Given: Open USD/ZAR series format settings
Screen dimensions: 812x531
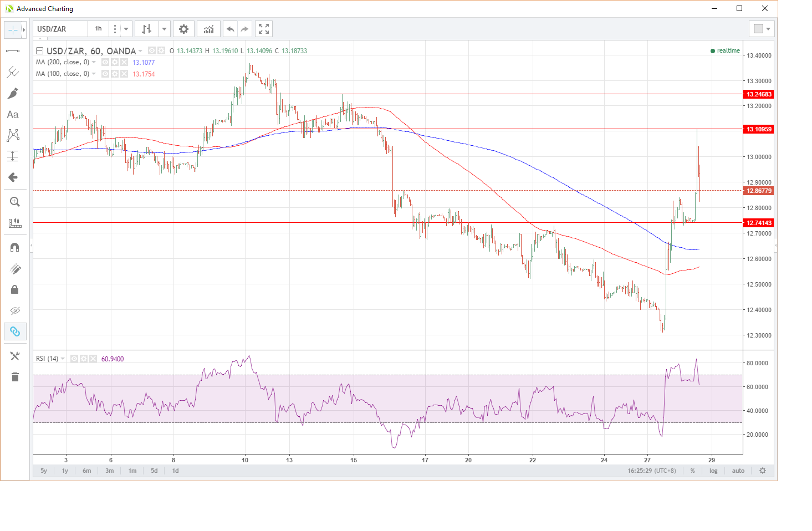Looking at the screenshot, I should (x=161, y=50).
